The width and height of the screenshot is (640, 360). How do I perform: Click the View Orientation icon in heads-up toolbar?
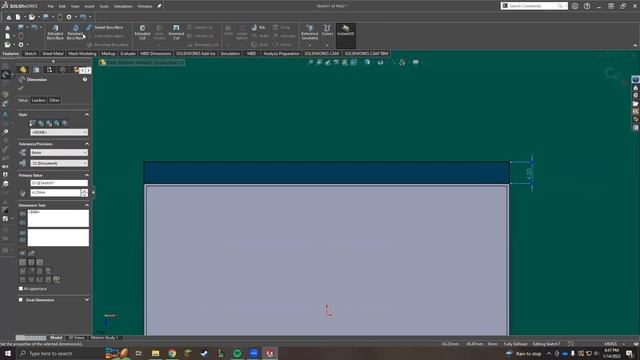[354, 62]
